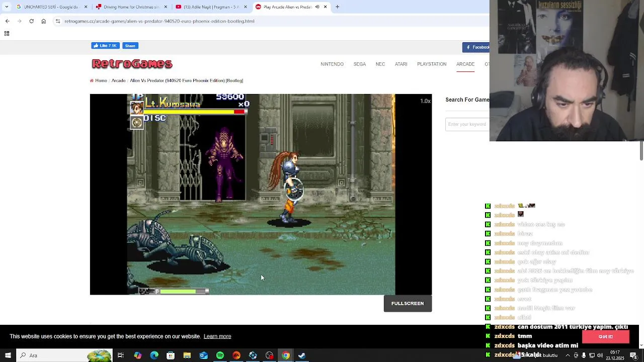This screenshot has width=644, height=362.
Task: Click the browser forward arrow
Action: click(x=19, y=21)
